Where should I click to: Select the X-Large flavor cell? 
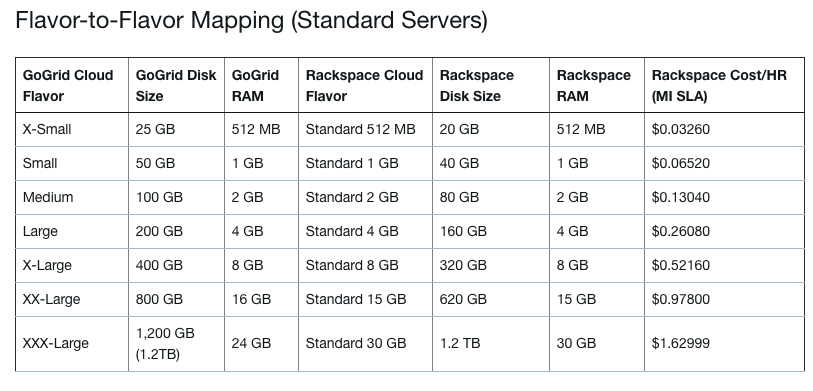[72, 266]
